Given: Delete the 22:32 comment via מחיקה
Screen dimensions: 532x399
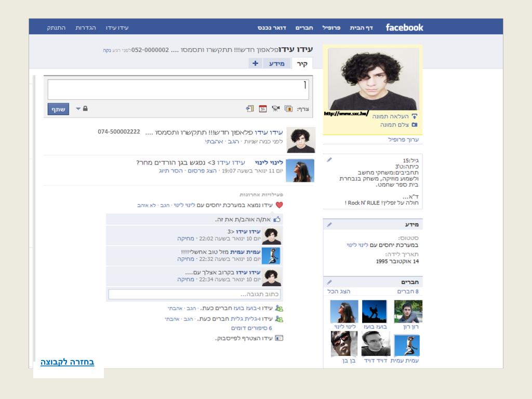Looking at the screenshot, I should pyautogui.click(x=185, y=259).
